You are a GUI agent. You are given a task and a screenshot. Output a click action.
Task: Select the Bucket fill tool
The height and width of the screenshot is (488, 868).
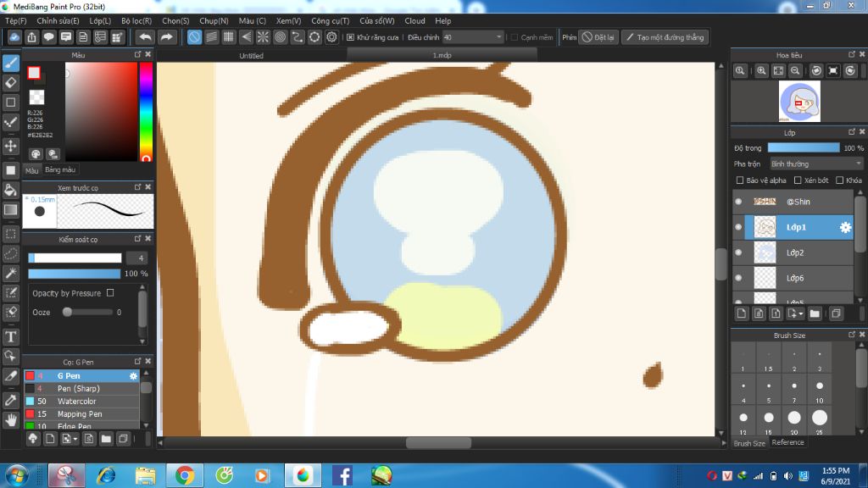point(11,191)
